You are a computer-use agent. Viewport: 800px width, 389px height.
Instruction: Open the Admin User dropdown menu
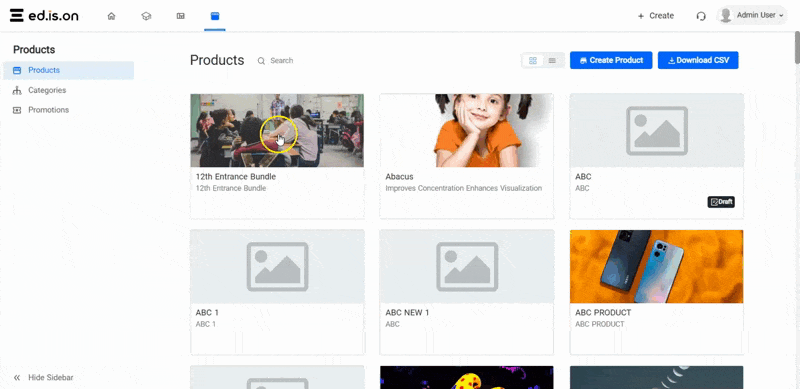tap(753, 15)
